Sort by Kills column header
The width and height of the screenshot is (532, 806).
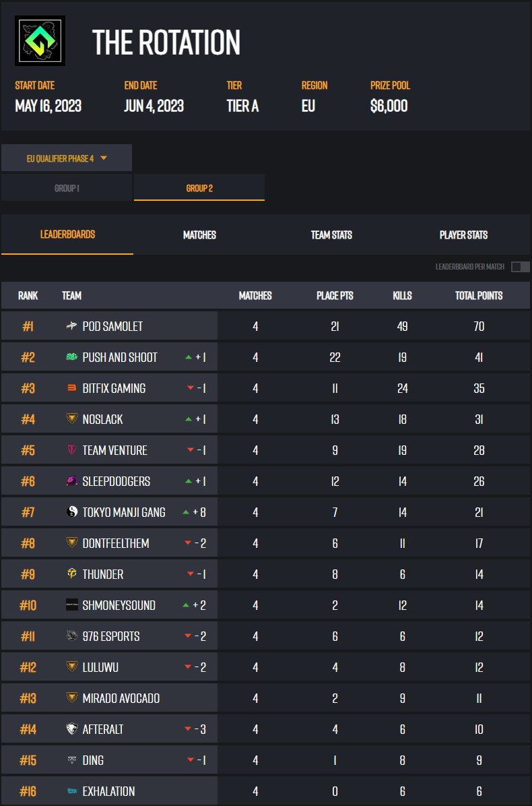tap(403, 296)
